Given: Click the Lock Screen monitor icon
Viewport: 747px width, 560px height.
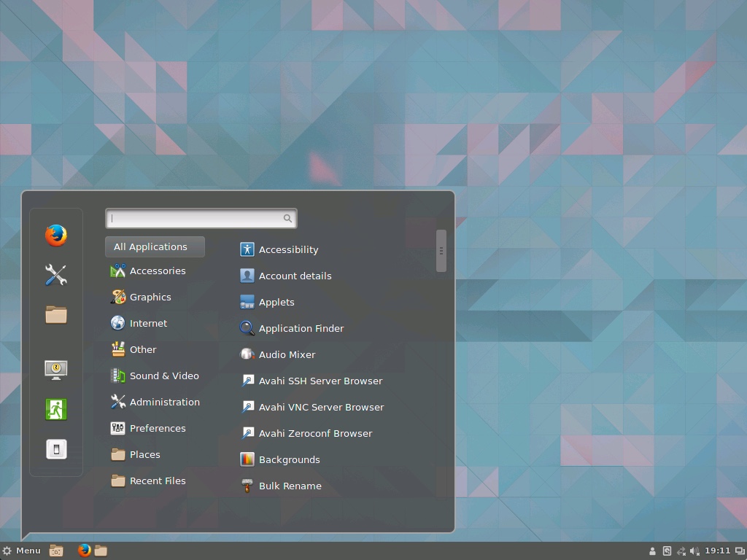Looking at the screenshot, I should [55, 370].
